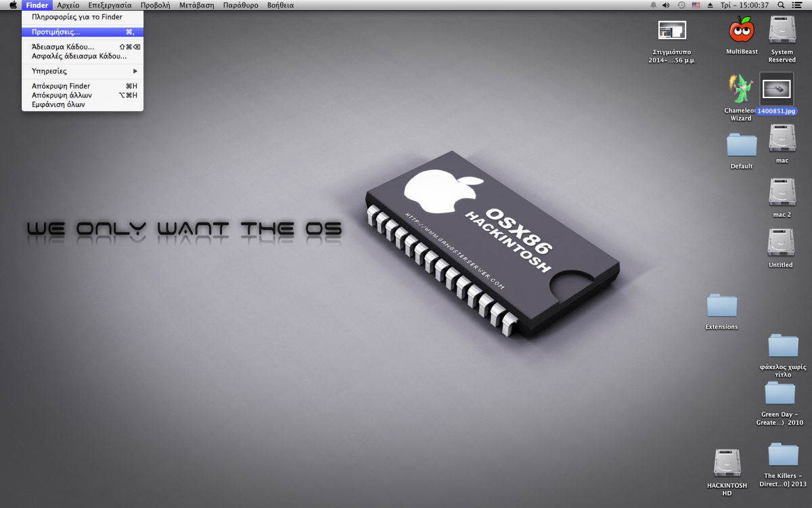Image resolution: width=812 pixels, height=508 pixels.
Task: Click the System Reserved label text
Action: click(782, 56)
